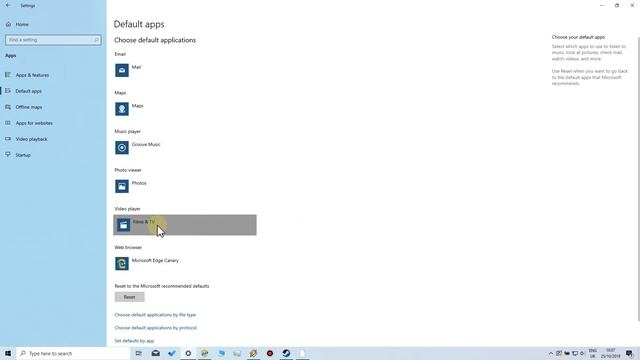Image resolution: width=640 pixels, height=360 pixels.
Task: Click the ENG UK language indicator
Action: 593,353
